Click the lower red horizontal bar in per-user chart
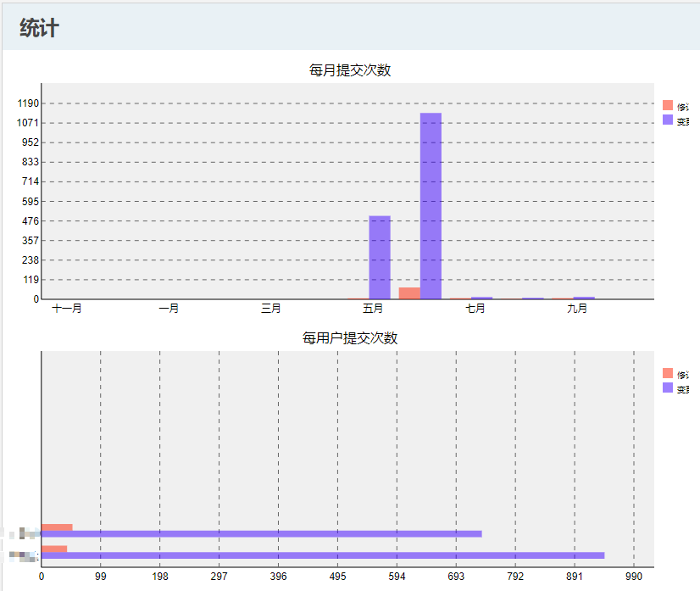 (54, 549)
